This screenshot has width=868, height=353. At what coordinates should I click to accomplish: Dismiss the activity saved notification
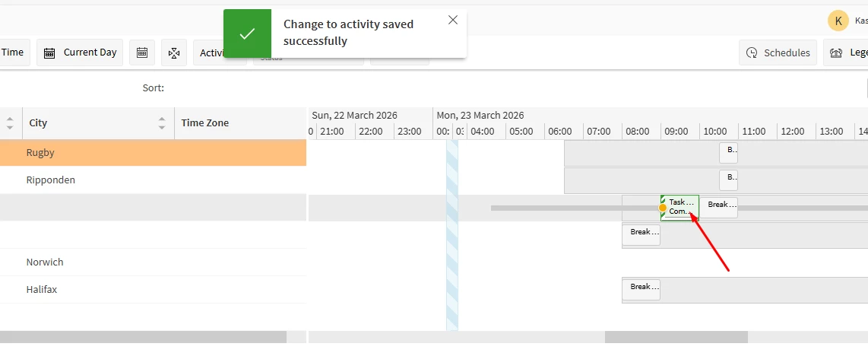click(453, 20)
